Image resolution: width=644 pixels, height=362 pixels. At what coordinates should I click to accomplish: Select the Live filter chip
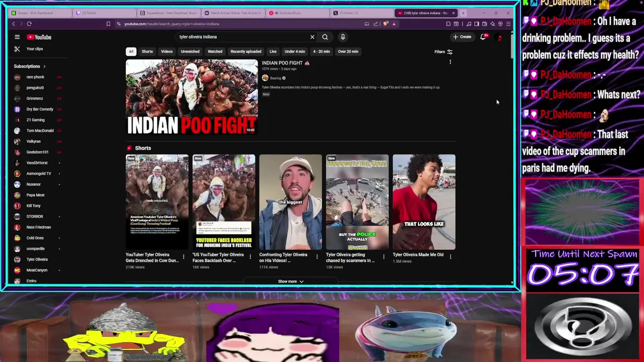(273, 51)
